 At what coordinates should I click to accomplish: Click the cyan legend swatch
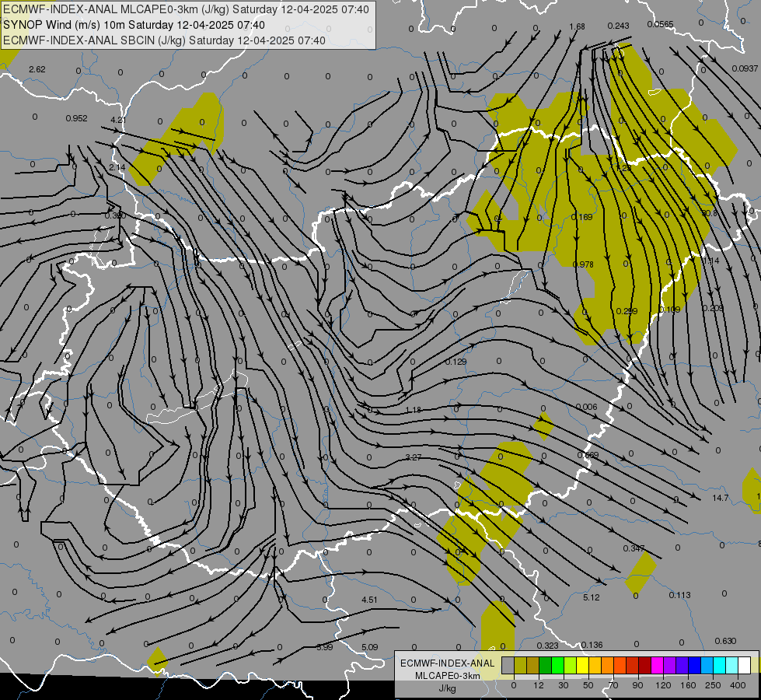click(719, 666)
